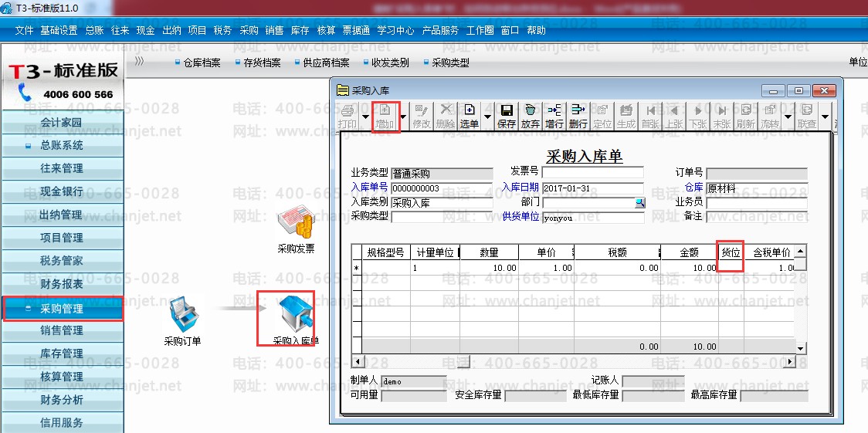Open the 部门 lookup button
868x433 pixels.
coord(640,203)
